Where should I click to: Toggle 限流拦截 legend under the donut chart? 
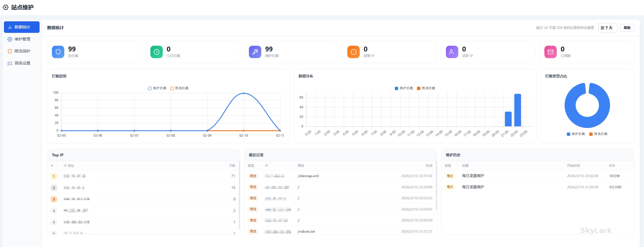tap(598, 134)
